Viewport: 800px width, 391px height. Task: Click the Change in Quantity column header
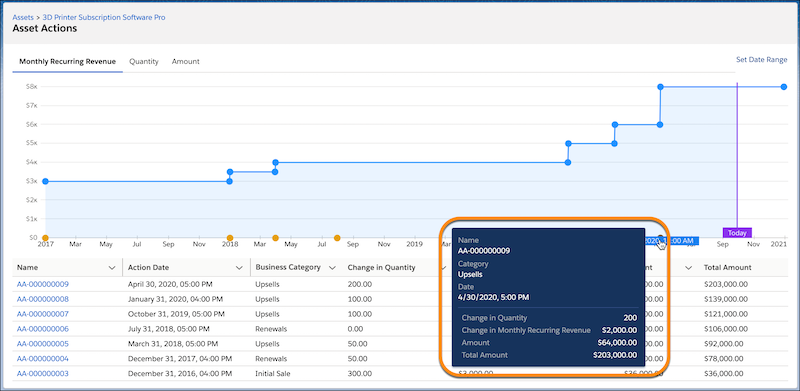pyautogui.click(x=382, y=267)
